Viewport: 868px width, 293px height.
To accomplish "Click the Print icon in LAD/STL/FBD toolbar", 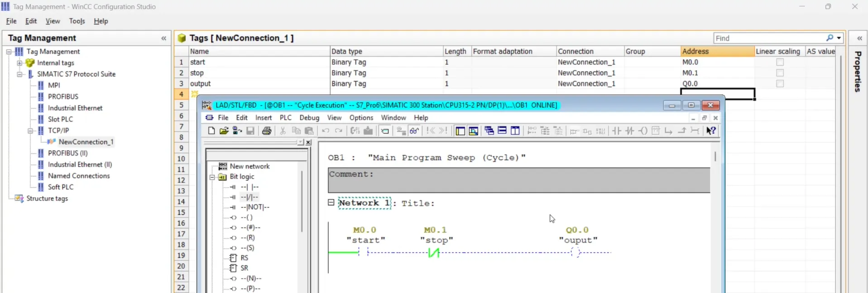I will [x=267, y=131].
